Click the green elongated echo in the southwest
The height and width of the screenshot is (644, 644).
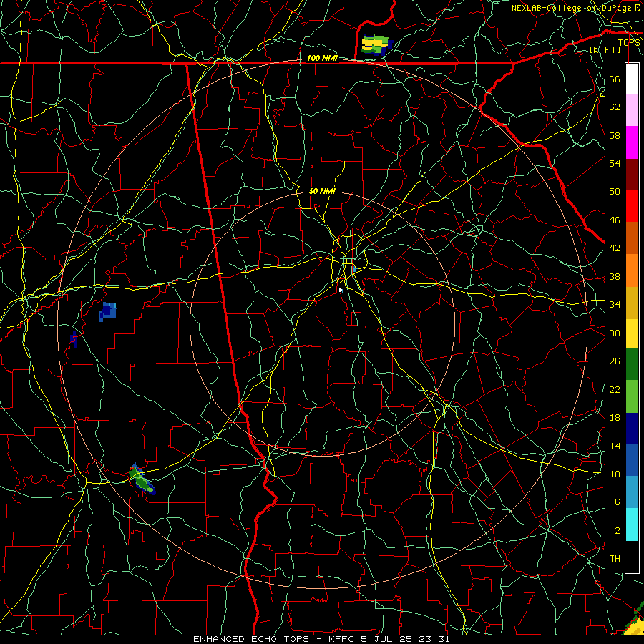tap(142, 479)
